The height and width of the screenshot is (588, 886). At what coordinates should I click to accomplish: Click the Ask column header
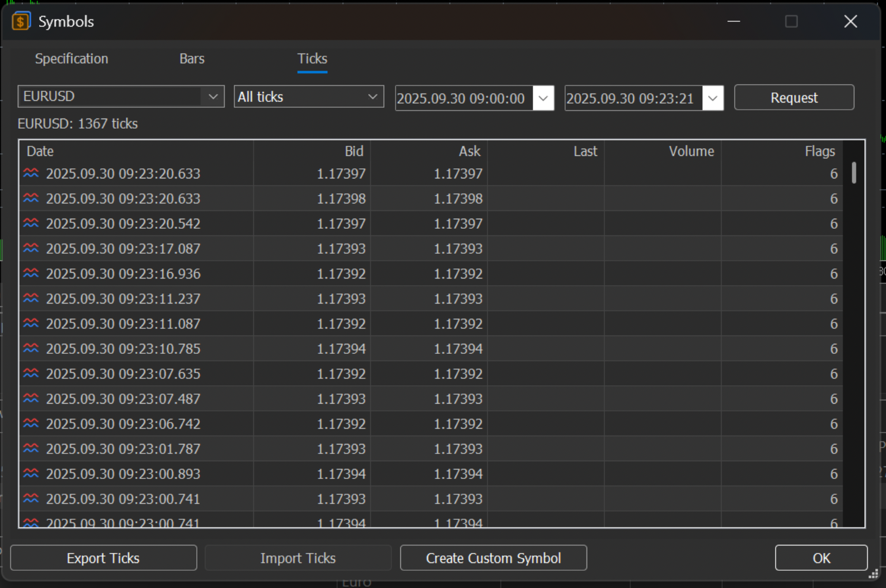click(x=429, y=151)
